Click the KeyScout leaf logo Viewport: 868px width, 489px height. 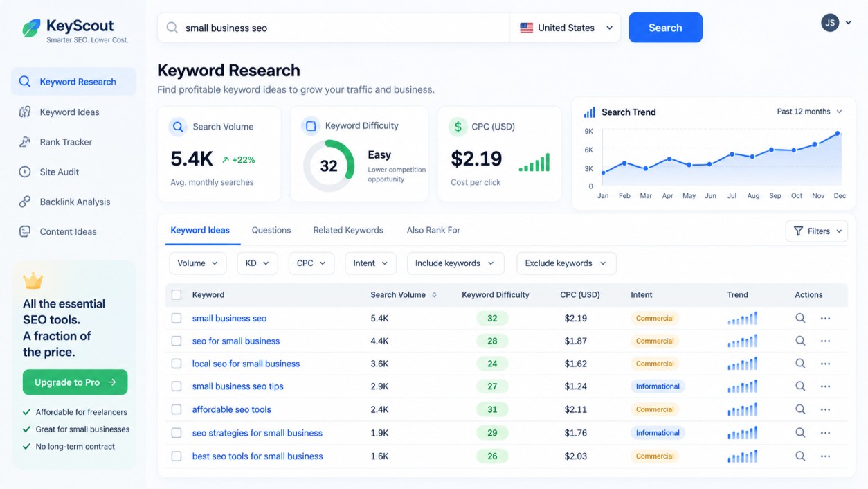(x=31, y=28)
